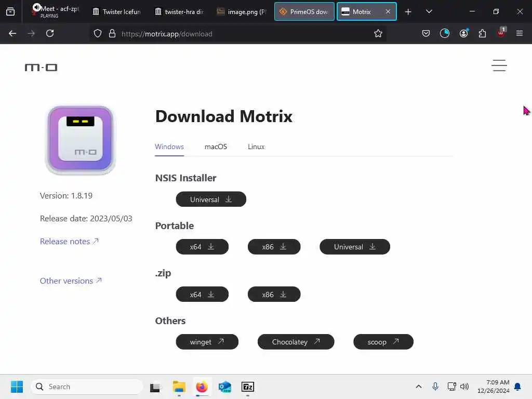
Task: Click the Version: 1.8.19 text
Action: point(66,196)
